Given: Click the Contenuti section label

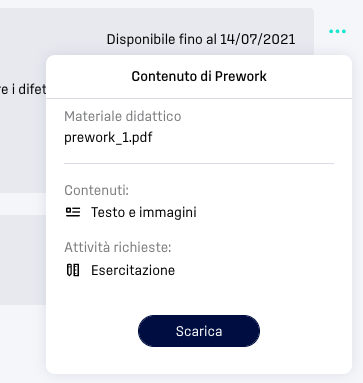Looking at the screenshot, I should [x=96, y=190].
